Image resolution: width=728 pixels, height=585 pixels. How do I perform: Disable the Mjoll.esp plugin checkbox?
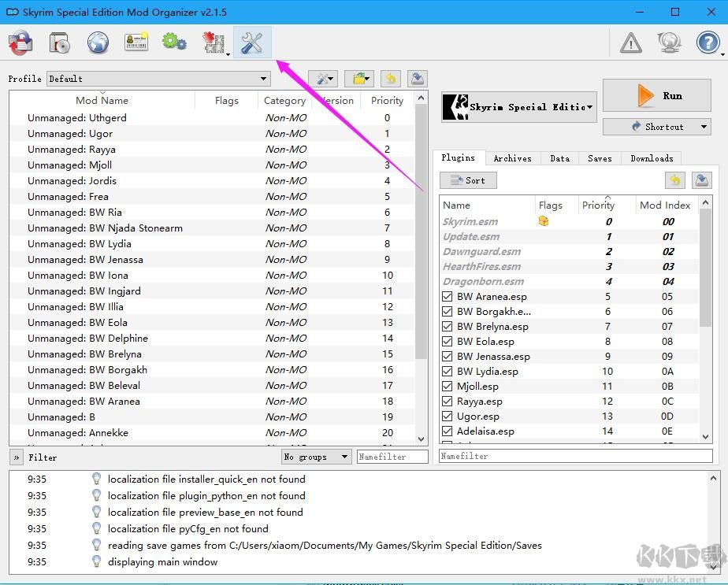447,387
